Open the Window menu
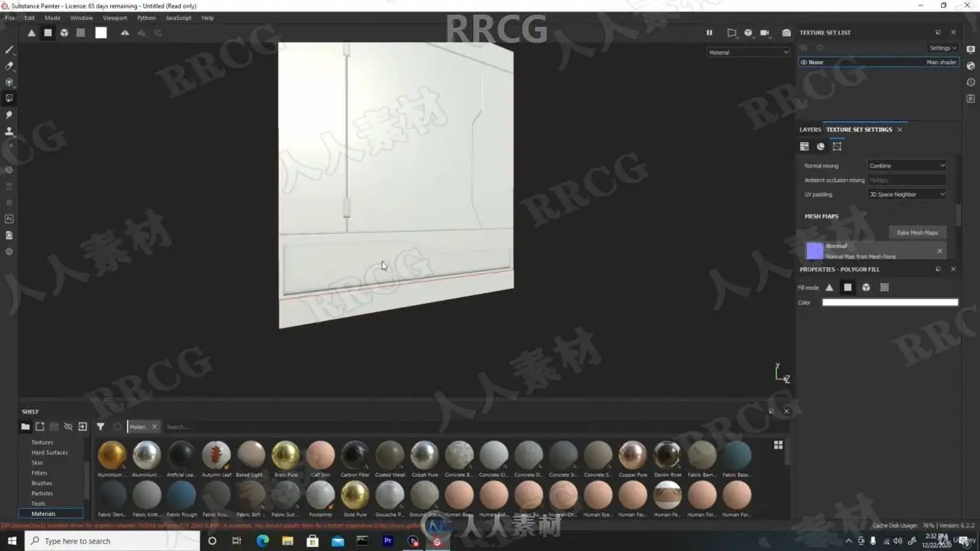980x551 pixels. click(x=81, y=18)
